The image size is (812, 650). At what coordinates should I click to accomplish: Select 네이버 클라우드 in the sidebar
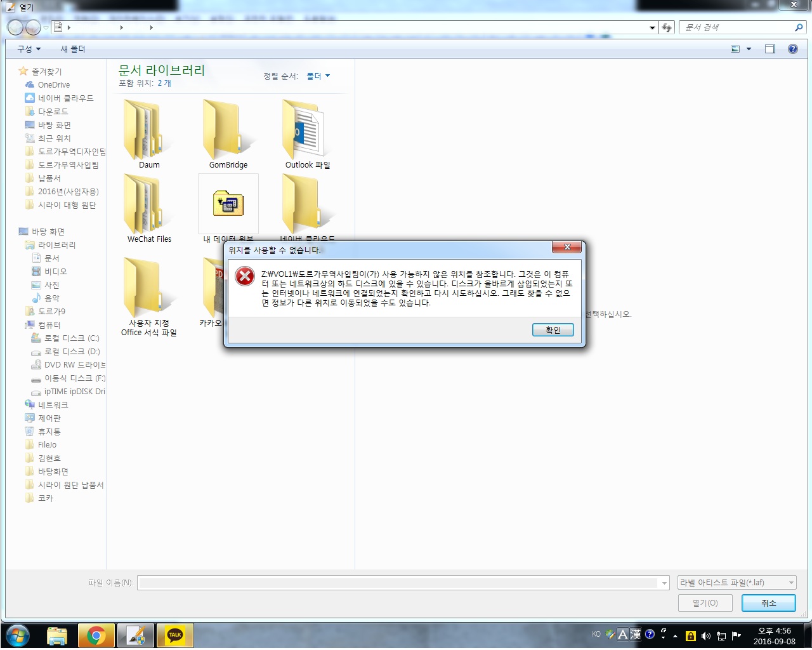(x=65, y=98)
